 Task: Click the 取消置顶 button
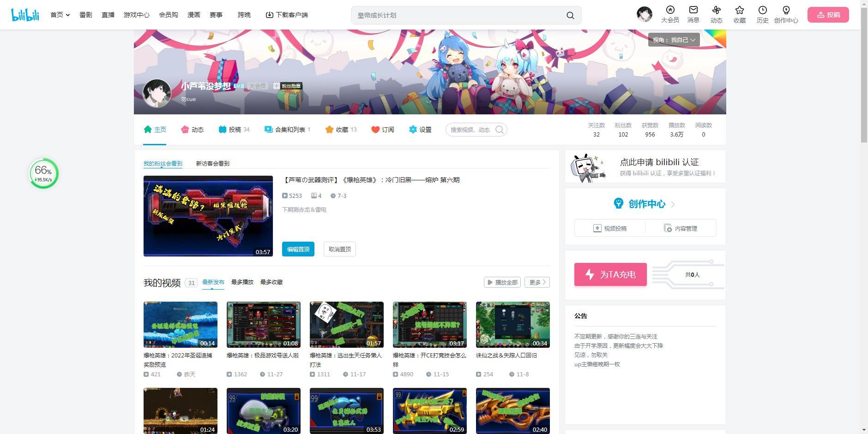pyautogui.click(x=340, y=249)
